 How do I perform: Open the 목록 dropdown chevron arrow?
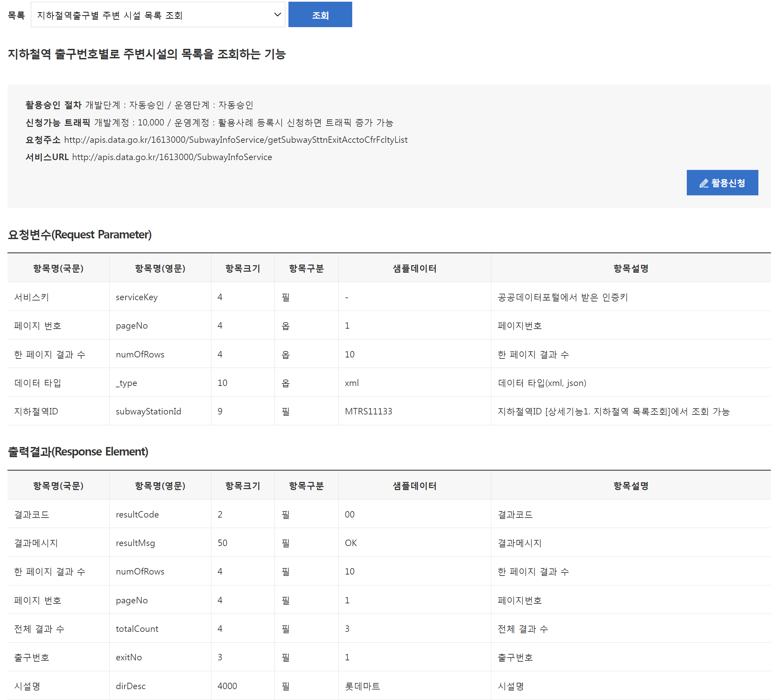coord(277,15)
